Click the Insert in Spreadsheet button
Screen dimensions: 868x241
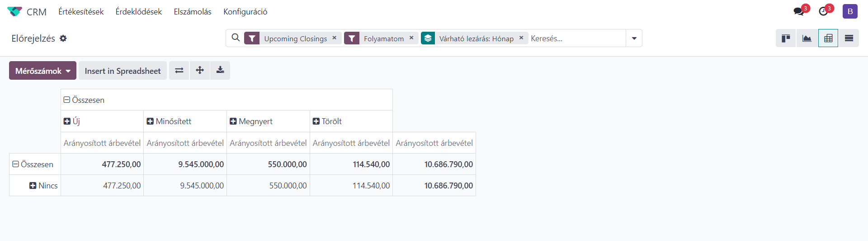click(123, 71)
